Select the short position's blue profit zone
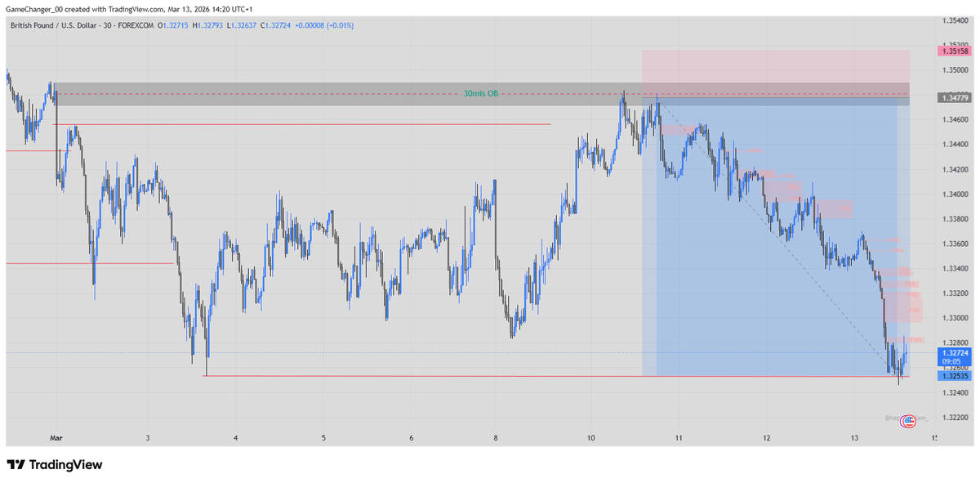Viewport: 980px width, 483px height. pyautogui.click(x=775, y=237)
